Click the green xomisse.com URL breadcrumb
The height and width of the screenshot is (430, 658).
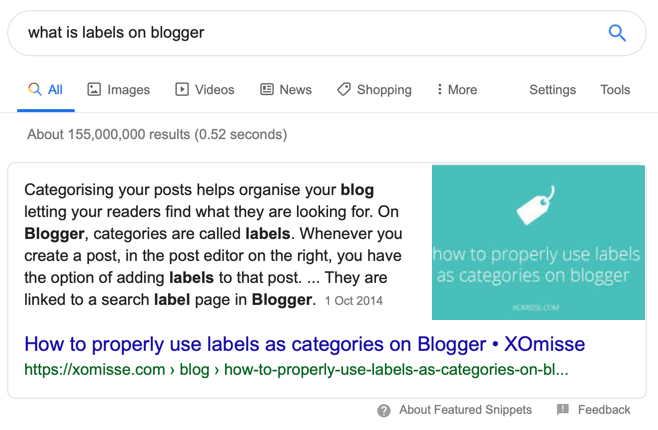click(x=296, y=370)
